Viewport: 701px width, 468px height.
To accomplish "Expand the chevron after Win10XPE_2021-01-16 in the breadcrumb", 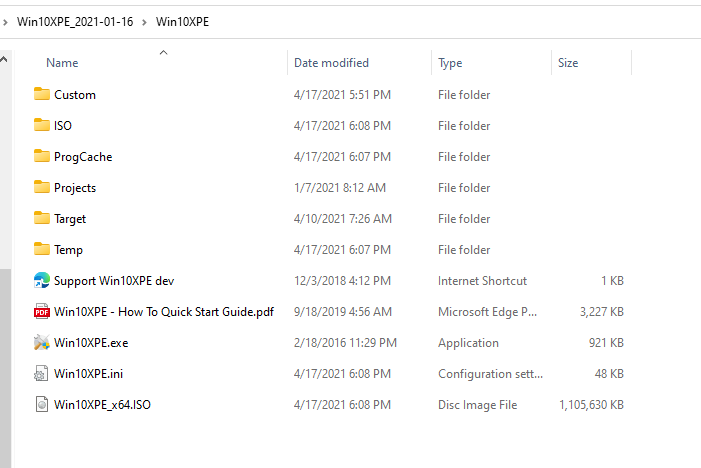I will [x=144, y=22].
